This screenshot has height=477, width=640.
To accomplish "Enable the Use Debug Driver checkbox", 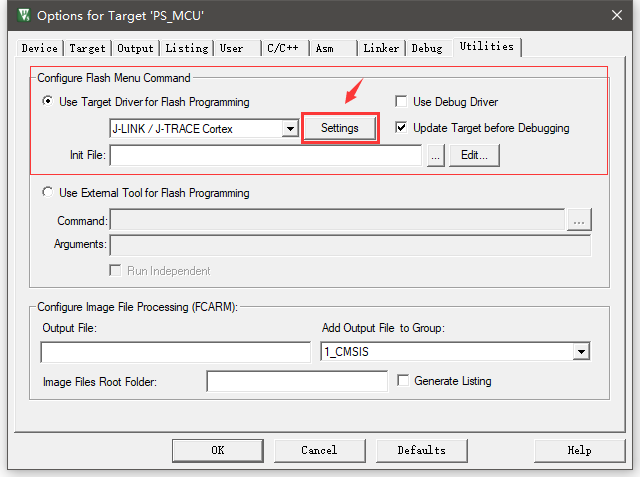I will (401, 101).
